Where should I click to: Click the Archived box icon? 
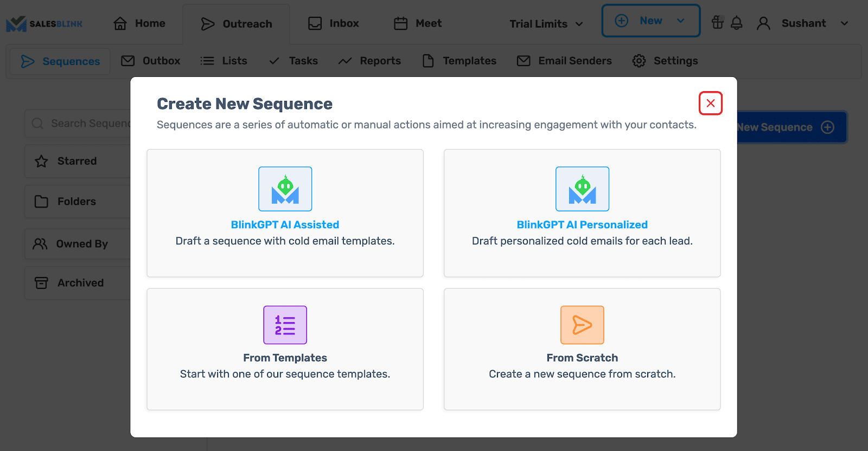tap(41, 283)
